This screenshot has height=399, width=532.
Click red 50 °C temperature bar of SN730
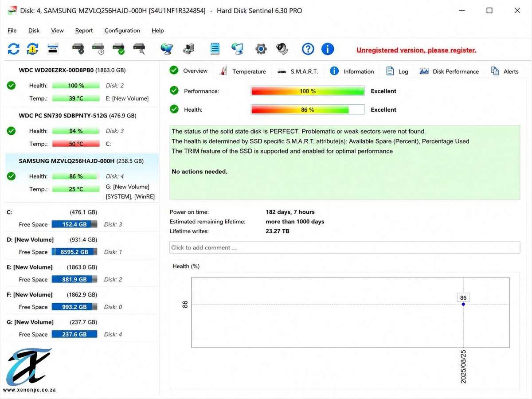[76, 144]
